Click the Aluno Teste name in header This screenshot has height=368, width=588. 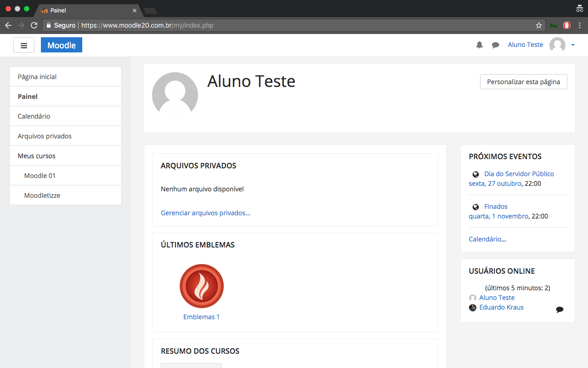click(x=526, y=45)
